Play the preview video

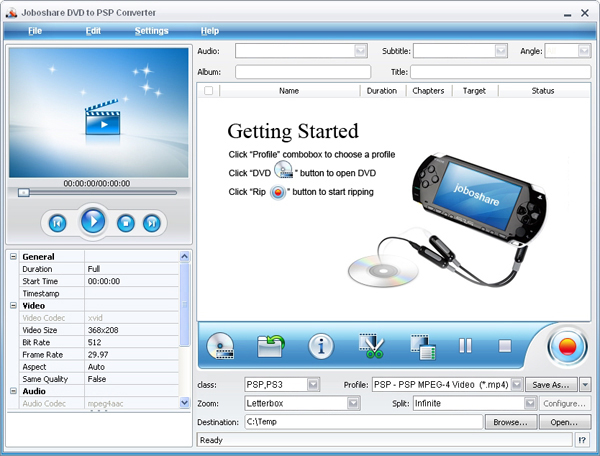[93, 221]
